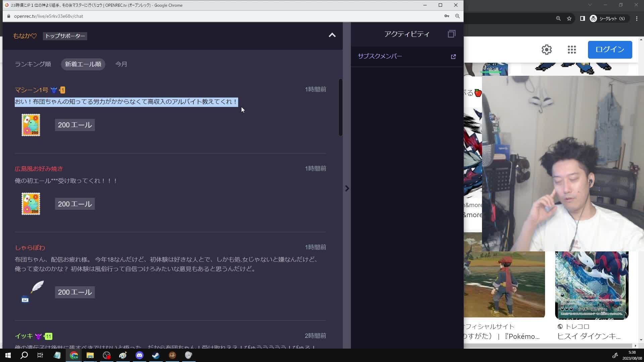Screen dimensions: 644x362
Task: Click the ヒスイ ダイケンキ… result title
Action: pos(589,336)
